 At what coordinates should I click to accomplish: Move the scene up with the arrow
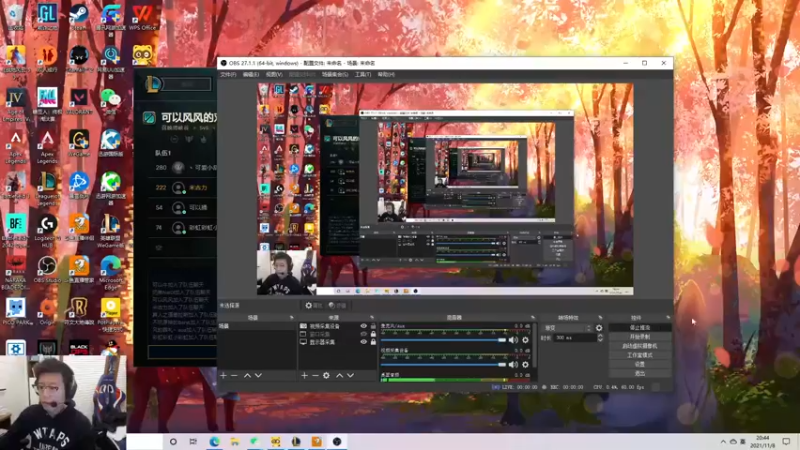coord(247,376)
